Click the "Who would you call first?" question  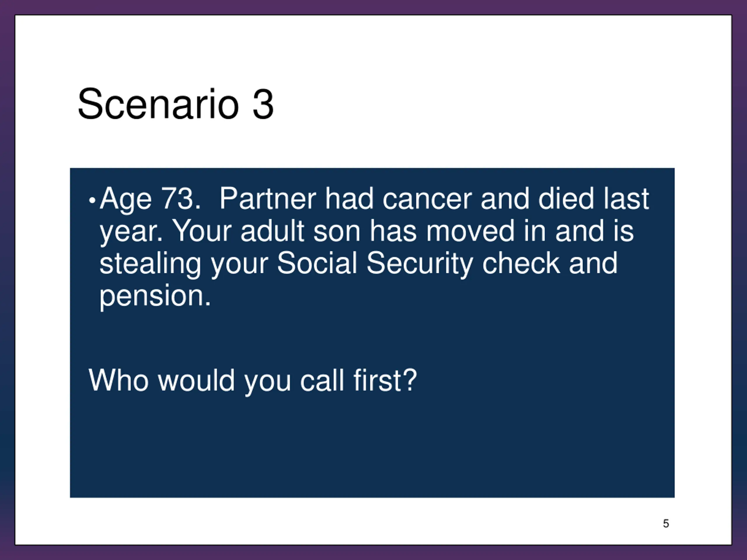(x=253, y=381)
